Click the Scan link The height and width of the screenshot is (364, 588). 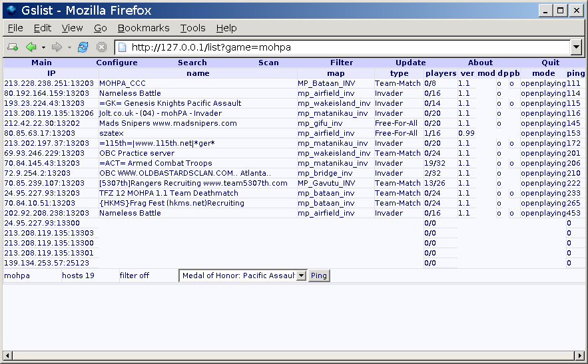(268, 63)
